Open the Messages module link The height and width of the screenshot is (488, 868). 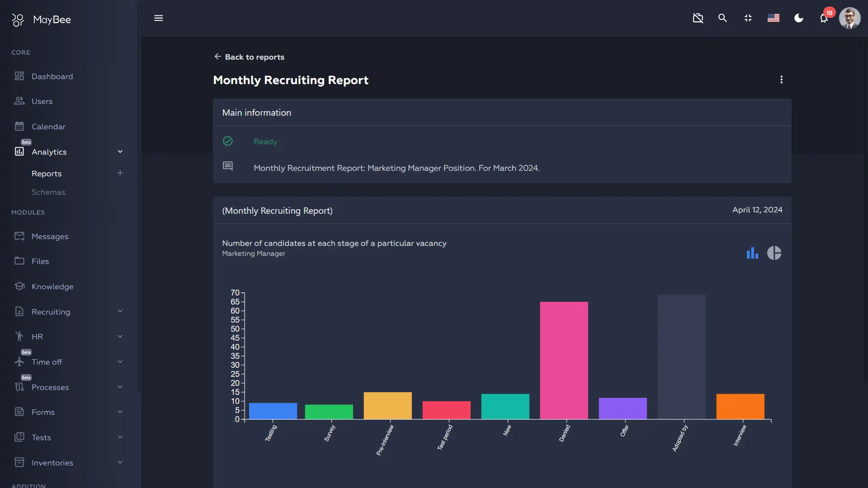point(50,236)
